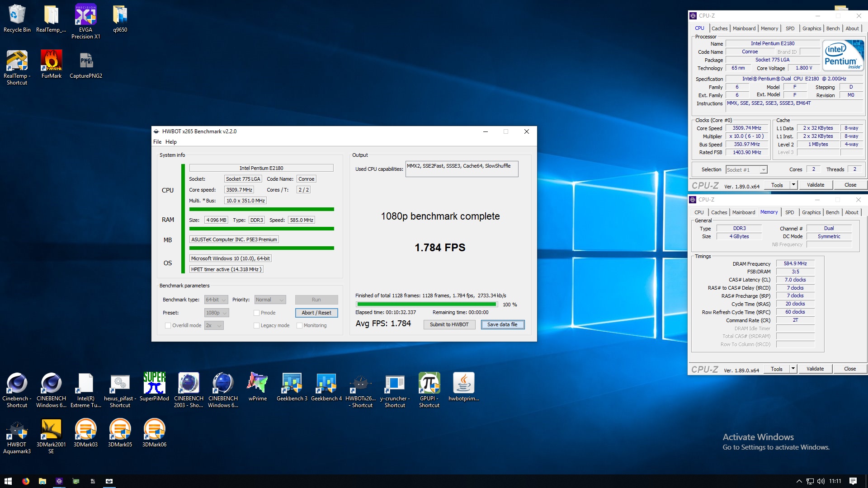868x488 pixels.
Task: Click Close button in lower CPU-Z window
Action: (849, 369)
